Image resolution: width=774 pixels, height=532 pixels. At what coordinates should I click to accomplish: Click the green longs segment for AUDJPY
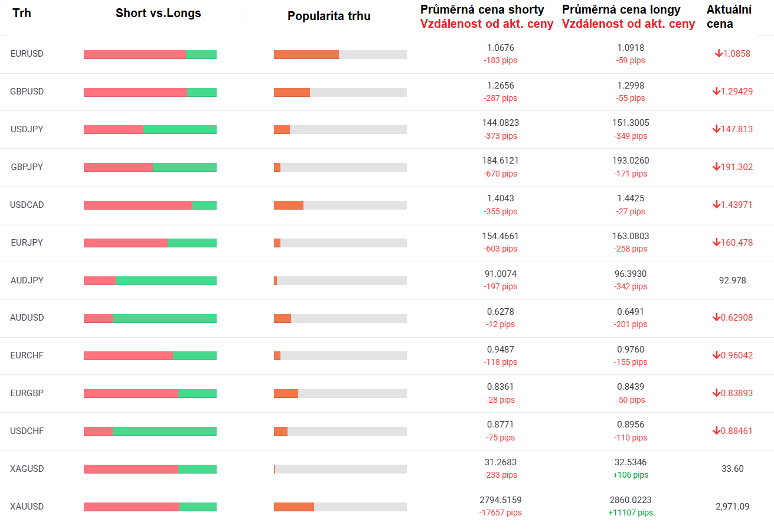[x=166, y=280]
